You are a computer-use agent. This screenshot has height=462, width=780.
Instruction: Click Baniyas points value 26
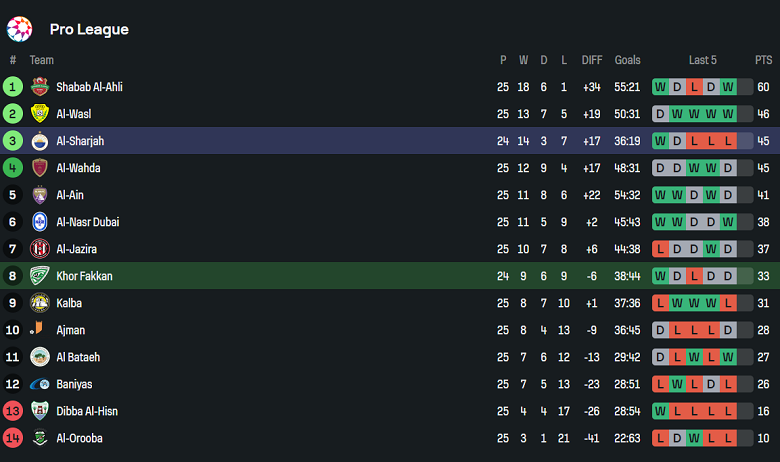[763, 384]
